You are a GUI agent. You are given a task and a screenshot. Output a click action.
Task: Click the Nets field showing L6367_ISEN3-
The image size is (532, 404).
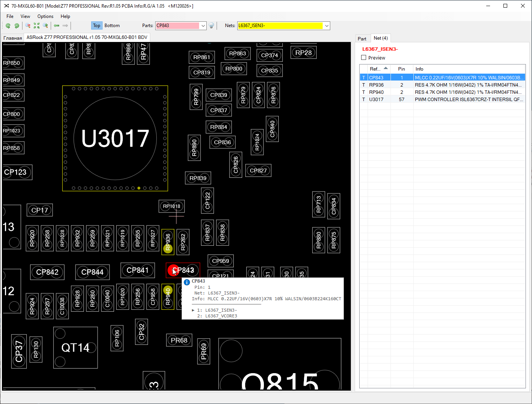(280, 26)
